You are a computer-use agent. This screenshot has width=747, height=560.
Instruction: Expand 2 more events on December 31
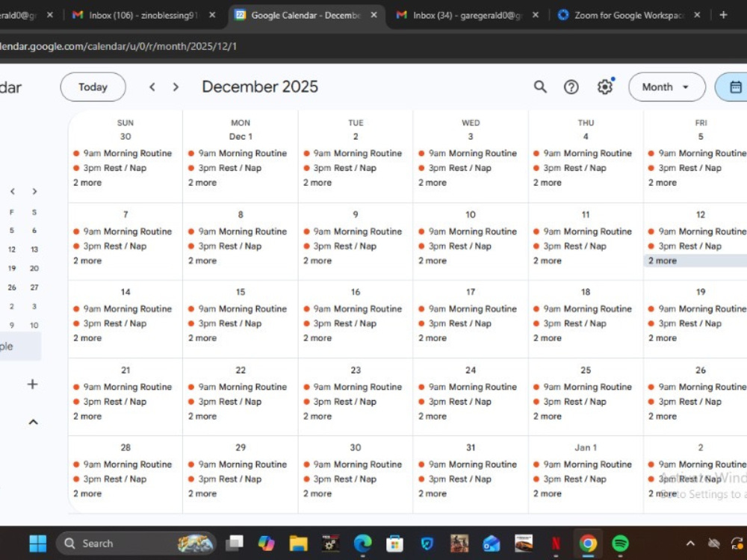pos(433,494)
